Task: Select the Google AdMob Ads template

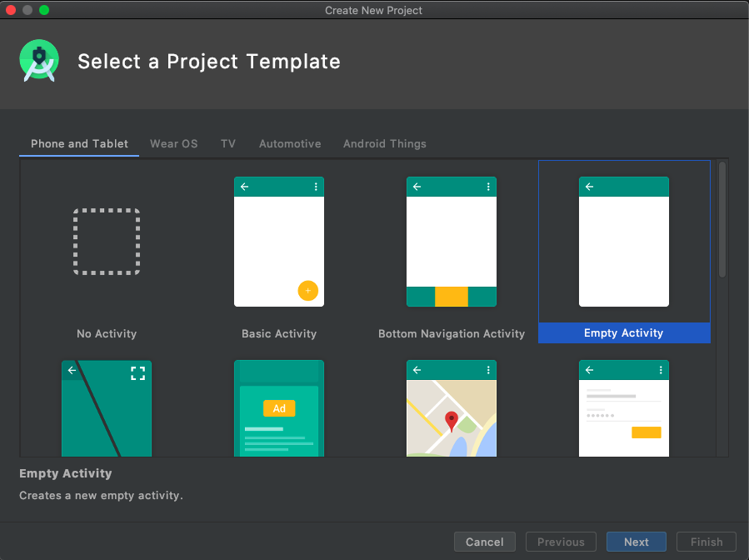Action: [x=279, y=408]
